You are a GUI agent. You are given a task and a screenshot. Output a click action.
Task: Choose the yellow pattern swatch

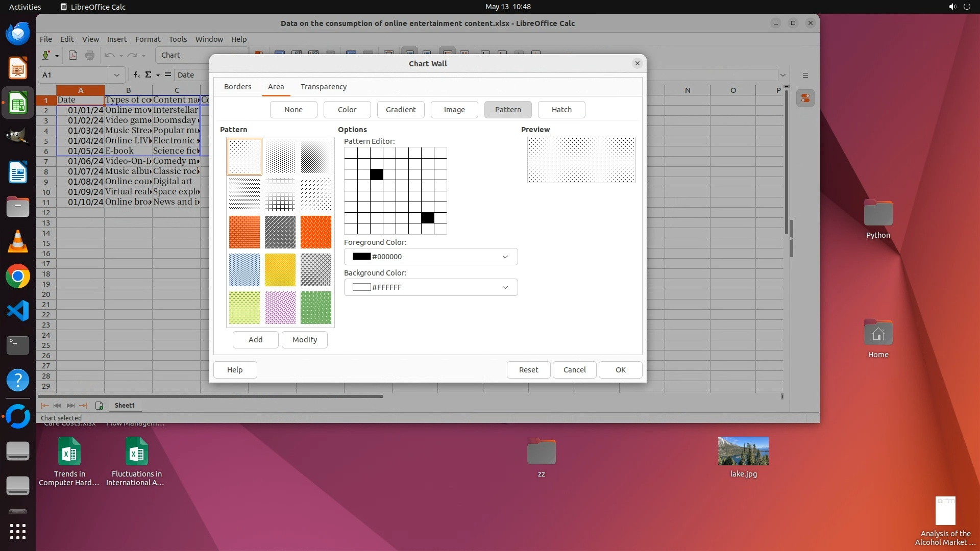coord(280,270)
